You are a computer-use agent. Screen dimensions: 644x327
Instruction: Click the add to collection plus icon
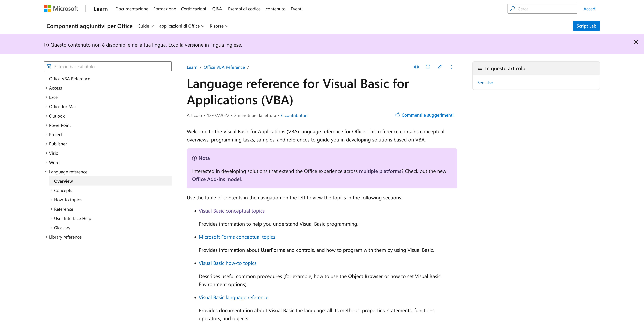click(428, 67)
